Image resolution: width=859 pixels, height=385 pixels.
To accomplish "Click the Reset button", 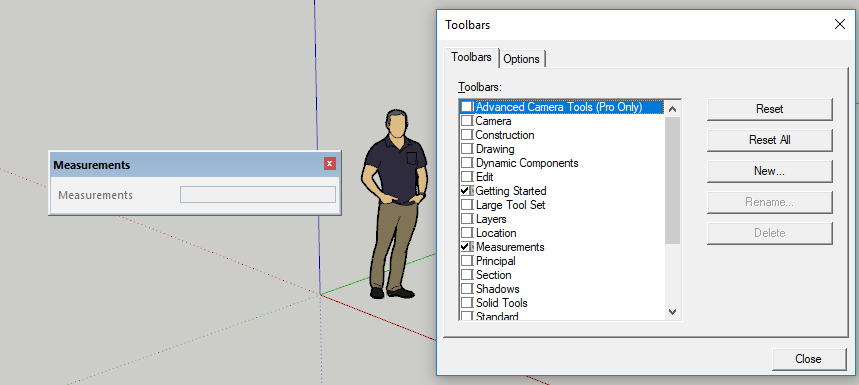I will [x=770, y=109].
